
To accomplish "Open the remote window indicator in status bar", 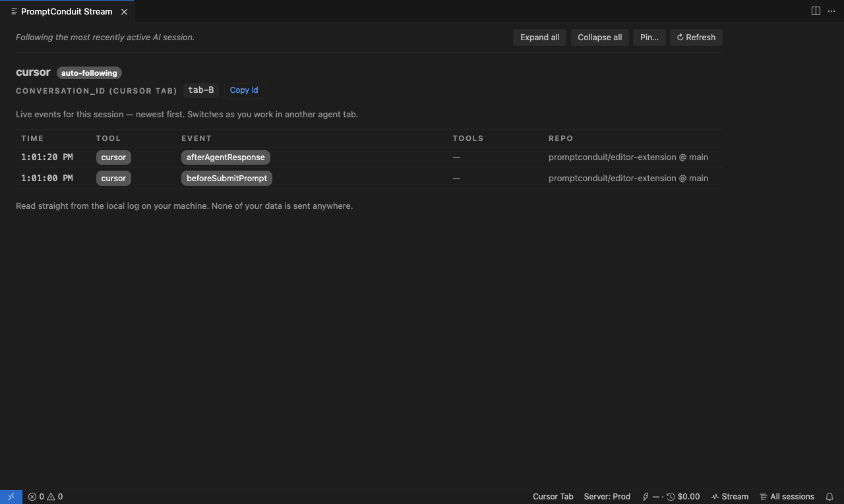I will (x=11, y=497).
